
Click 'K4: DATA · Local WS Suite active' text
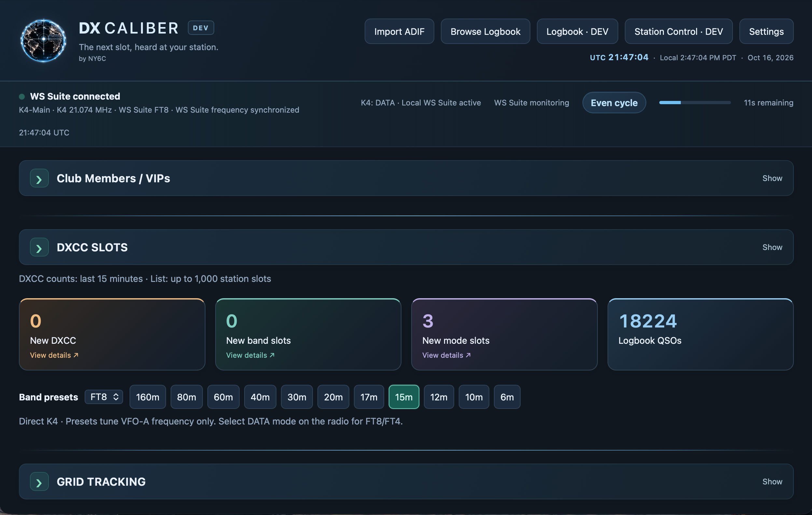tap(421, 103)
